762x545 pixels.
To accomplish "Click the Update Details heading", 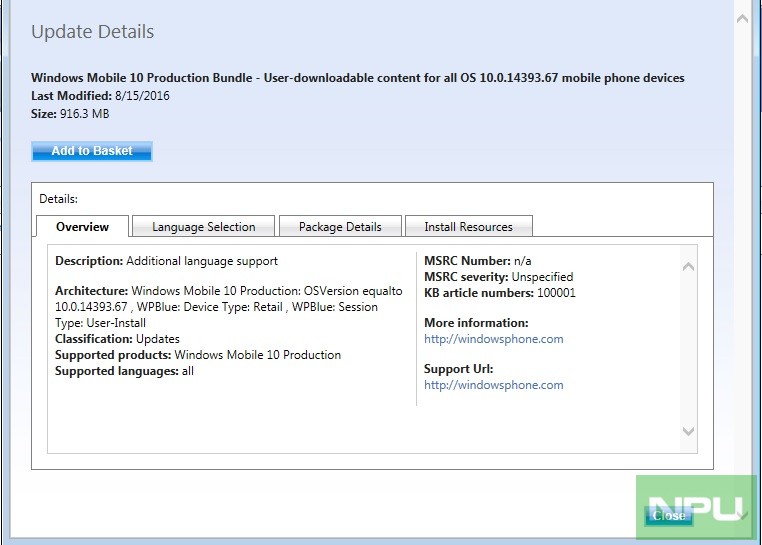I will coord(91,32).
